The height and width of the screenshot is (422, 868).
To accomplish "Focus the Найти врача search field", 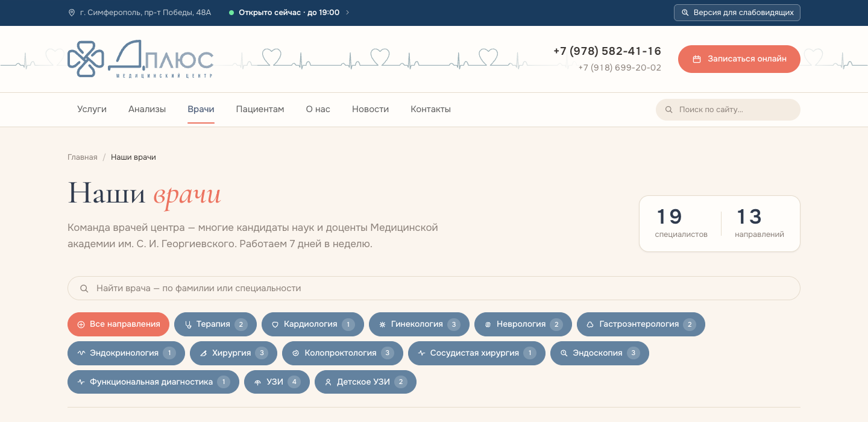I will (x=434, y=288).
